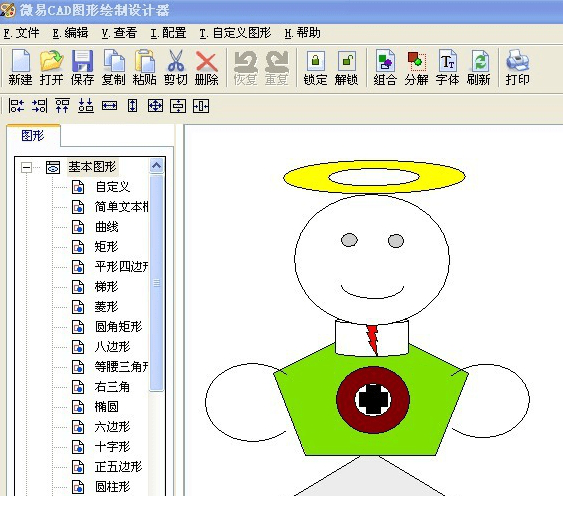
Task: Click the same width icon
Action: coord(109,106)
